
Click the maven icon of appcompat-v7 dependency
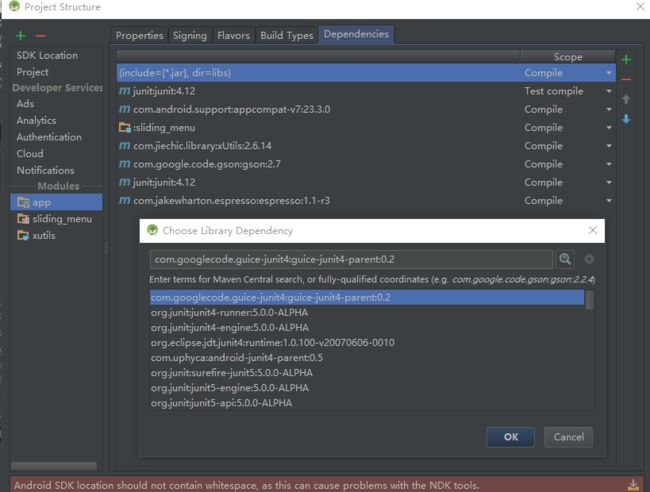pos(124,109)
